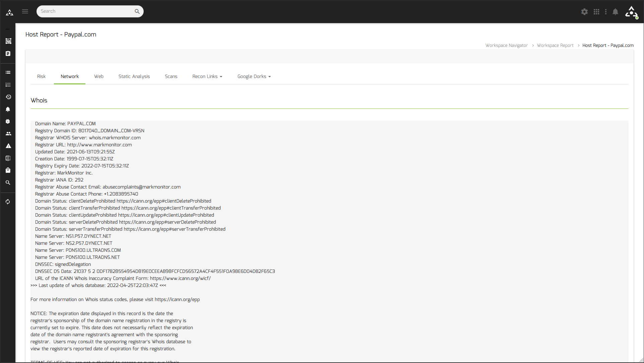Click Name Server NS1.P57.DYNECT.NET line

[x=73, y=236]
